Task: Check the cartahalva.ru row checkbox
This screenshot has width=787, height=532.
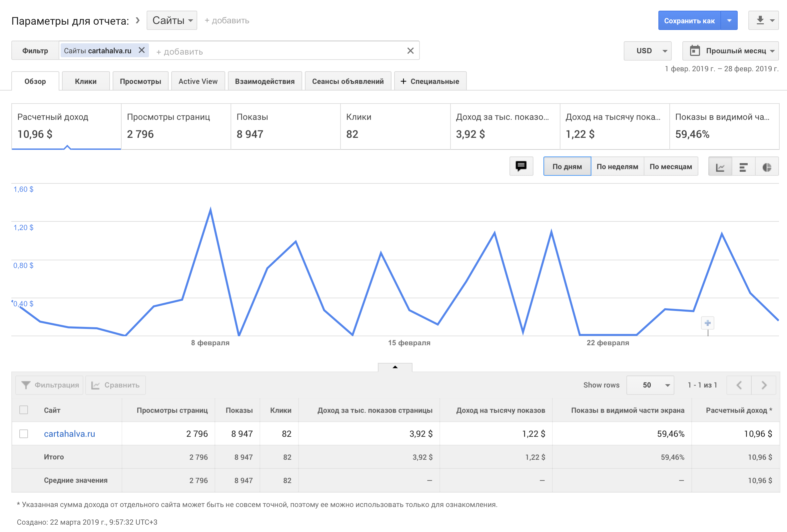Action: 24,433
